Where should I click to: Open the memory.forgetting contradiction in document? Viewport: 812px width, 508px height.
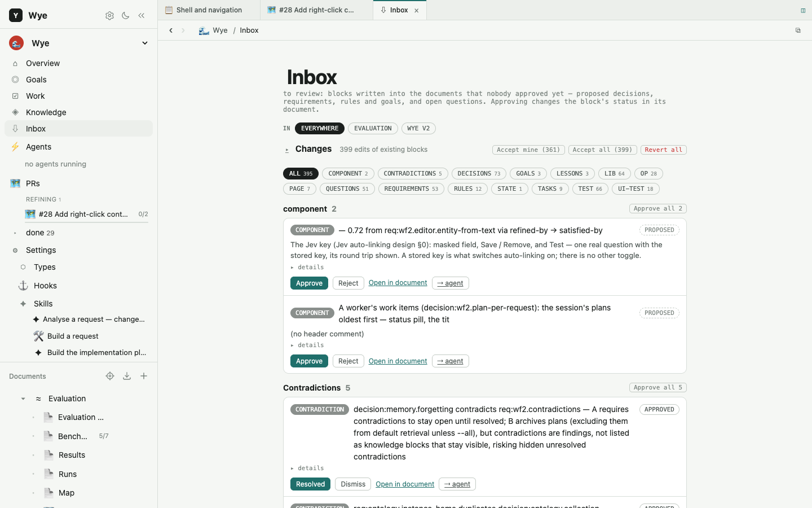coord(405,484)
